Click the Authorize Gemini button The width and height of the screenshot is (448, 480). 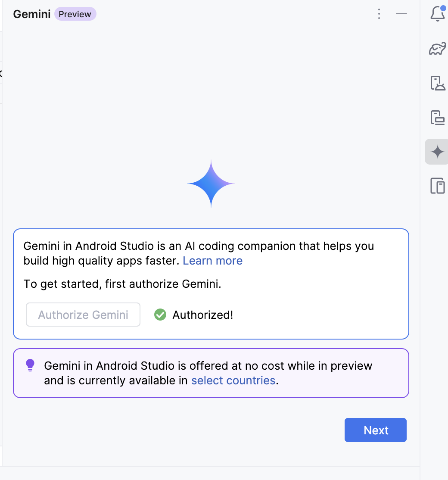tap(83, 315)
